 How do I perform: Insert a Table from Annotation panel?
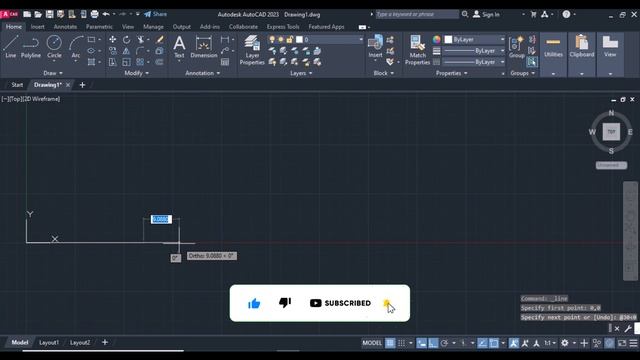coord(225,62)
